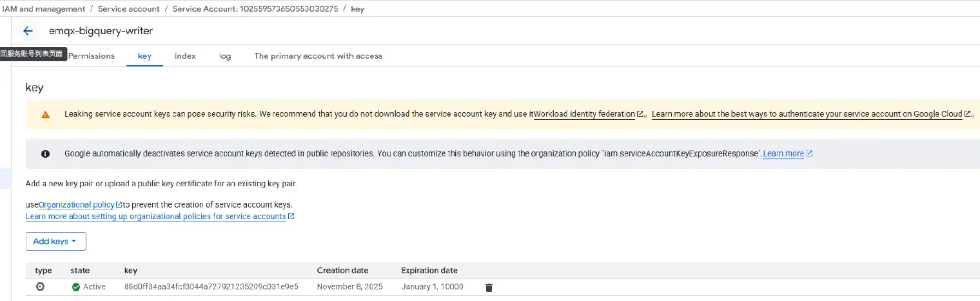Click the back arrow beside emqx-bigquery-writer

[x=28, y=31]
